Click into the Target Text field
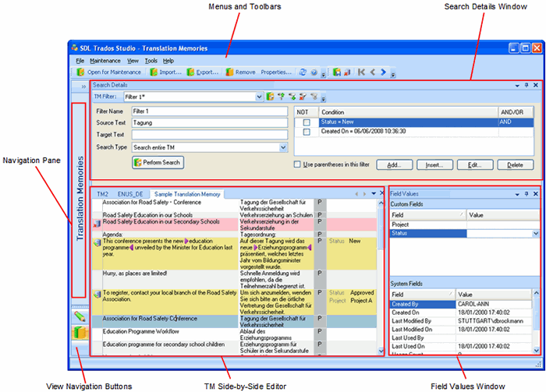Screen dimensions: 546x392 point(210,134)
